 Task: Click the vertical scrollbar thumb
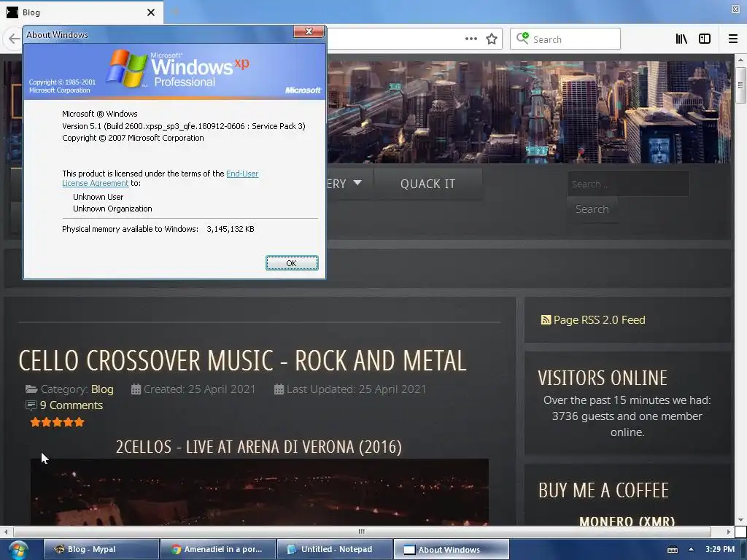740,85
